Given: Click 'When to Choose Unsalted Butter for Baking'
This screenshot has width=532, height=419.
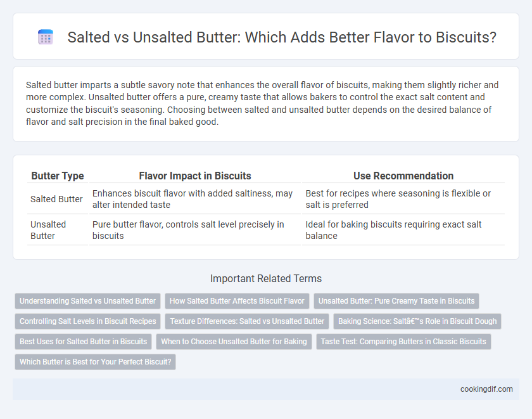Looking at the screenshot, I should click(234, 342).
